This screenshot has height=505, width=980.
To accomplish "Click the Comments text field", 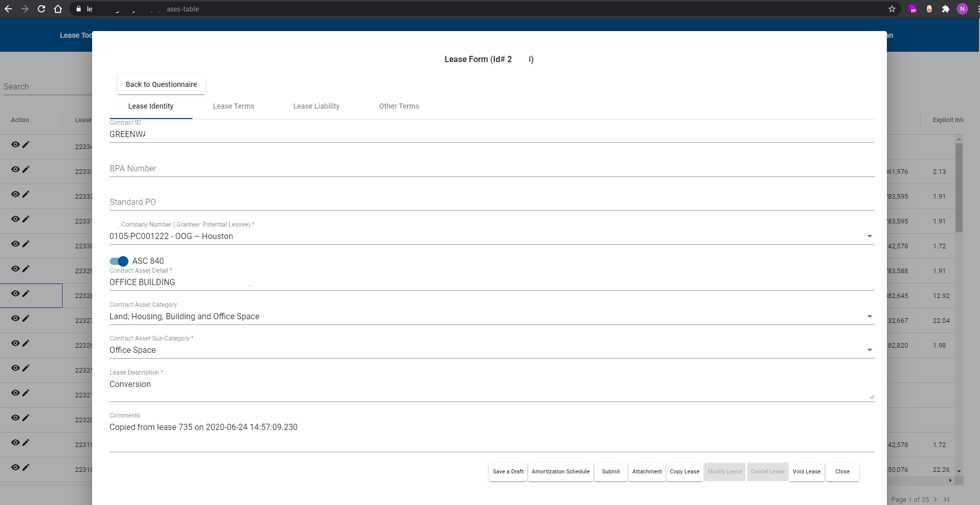I will coord(492,435).
